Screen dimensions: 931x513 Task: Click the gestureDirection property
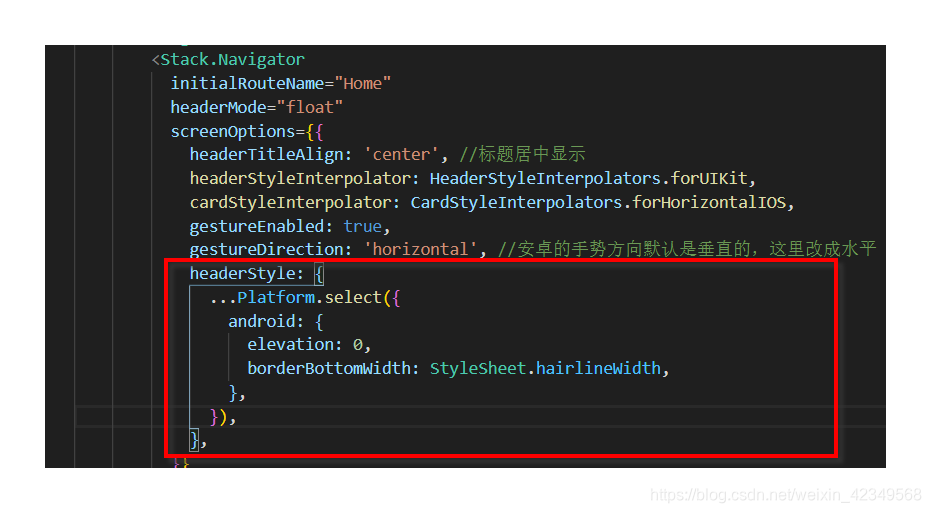pos(266,249)
